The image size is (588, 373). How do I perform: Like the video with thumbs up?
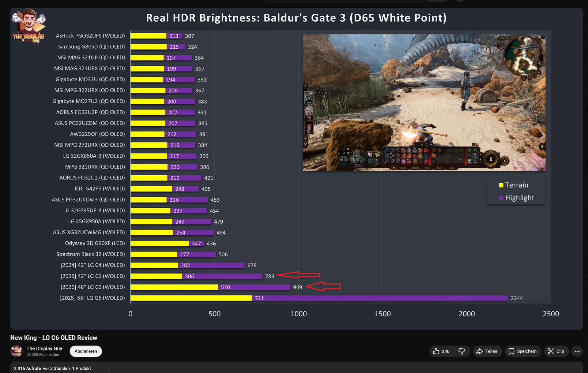pos(442,351)
